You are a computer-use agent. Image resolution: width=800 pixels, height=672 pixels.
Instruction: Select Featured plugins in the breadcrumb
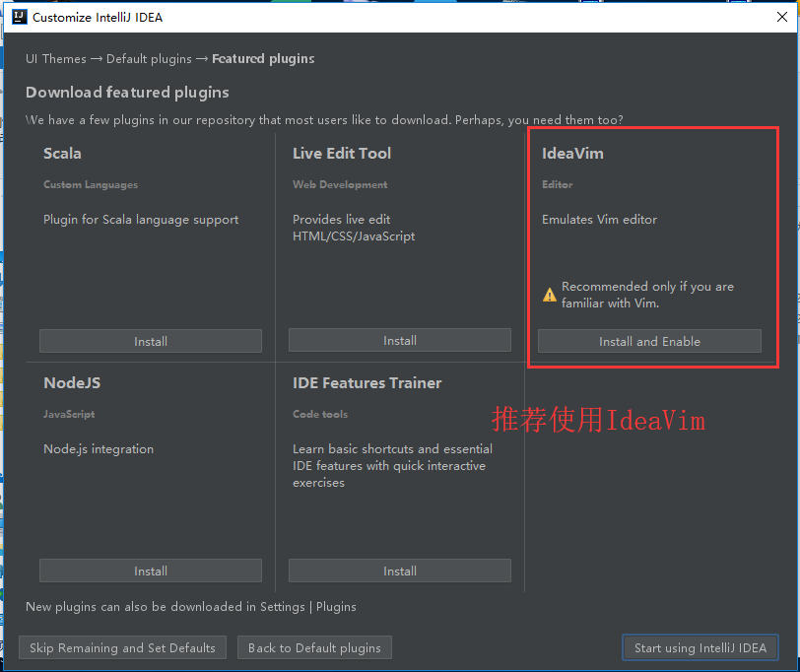click(263, 59)
